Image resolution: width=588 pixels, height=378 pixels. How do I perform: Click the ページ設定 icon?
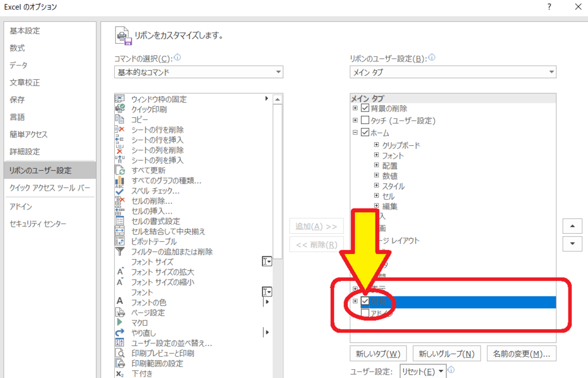click(x=119, y=312)
